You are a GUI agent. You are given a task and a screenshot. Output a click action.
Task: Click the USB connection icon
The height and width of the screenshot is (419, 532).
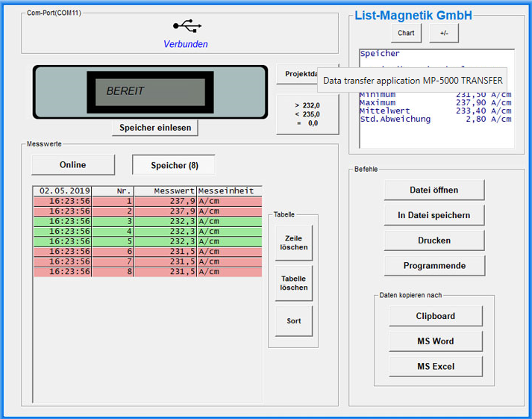(x=187, y=26)
